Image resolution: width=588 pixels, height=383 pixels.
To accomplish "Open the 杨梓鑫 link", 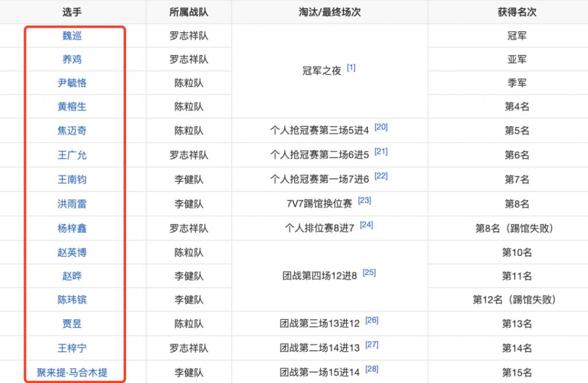I will pos(72,229).
